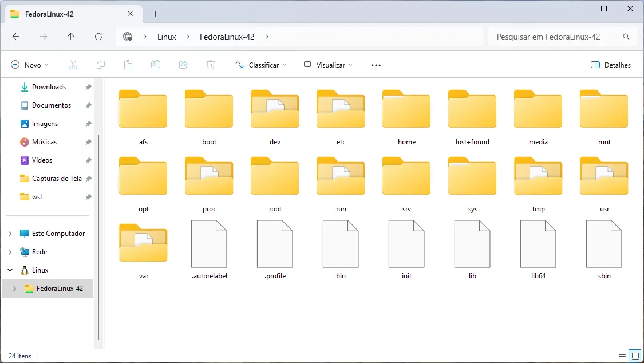Open the network globe location icon
The height and width of the screenshot is (363, 644).
tap(128, 37)
